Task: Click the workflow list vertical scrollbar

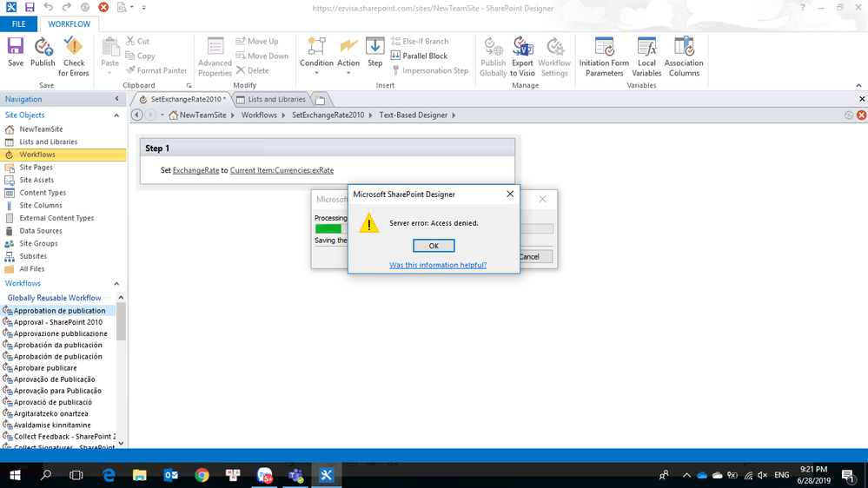Action: tap(121, 321)
